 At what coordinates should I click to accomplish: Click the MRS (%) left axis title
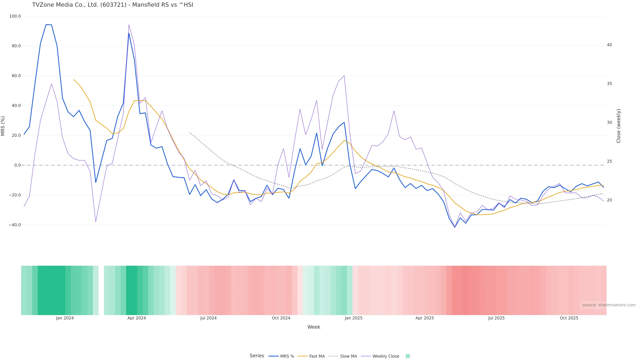point(3,126)
